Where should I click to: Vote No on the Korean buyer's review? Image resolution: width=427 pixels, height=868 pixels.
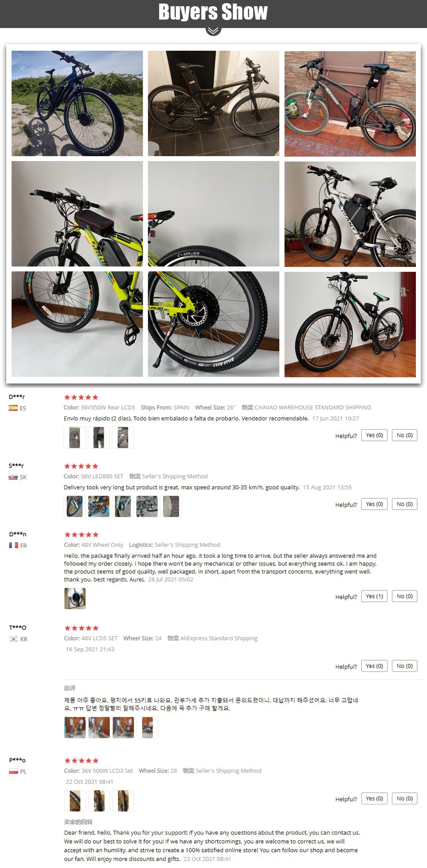pyautogui.click(x=405, y=666)
